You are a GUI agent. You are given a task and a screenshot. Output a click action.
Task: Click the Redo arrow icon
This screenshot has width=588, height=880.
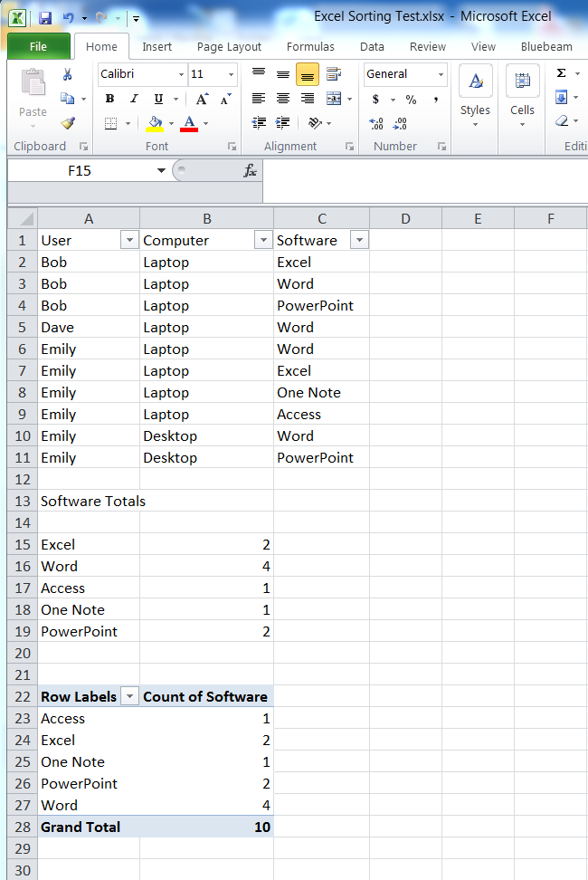pos(101,18)
